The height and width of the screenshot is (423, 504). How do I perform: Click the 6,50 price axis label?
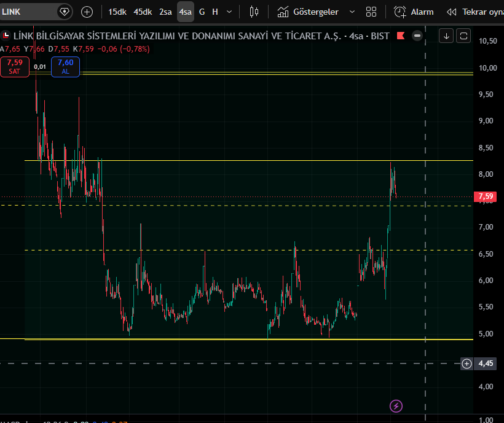[486, 254]
